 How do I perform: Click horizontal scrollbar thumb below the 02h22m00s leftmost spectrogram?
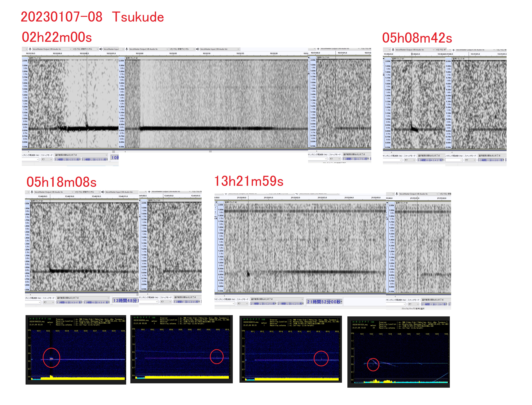pos(114,152)
